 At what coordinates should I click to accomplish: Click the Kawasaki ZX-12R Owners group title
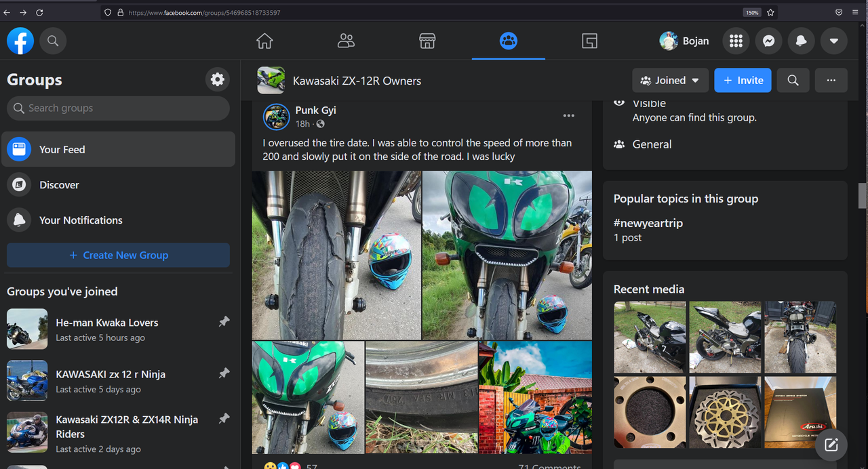(357, 81)
